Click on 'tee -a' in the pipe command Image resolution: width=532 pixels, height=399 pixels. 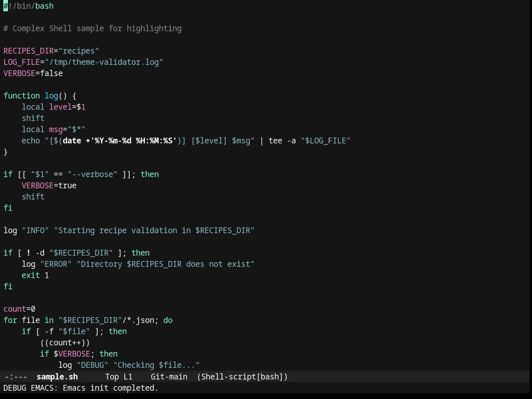(x=282, y=140)
